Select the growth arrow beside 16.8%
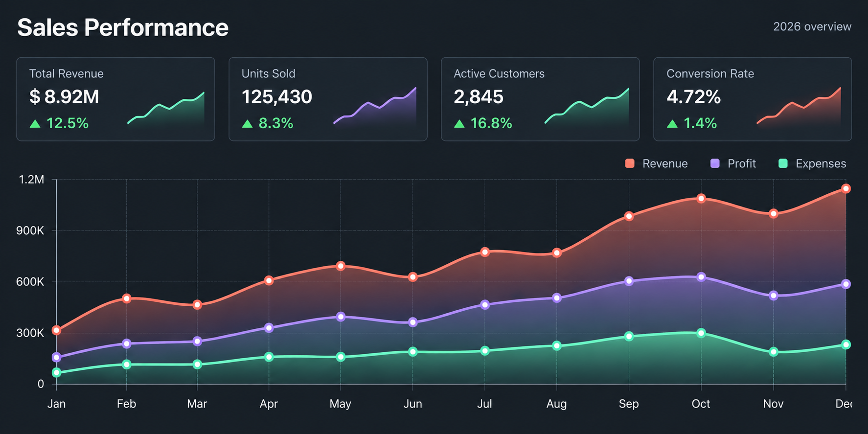868x434 pixels. [459, 124]
